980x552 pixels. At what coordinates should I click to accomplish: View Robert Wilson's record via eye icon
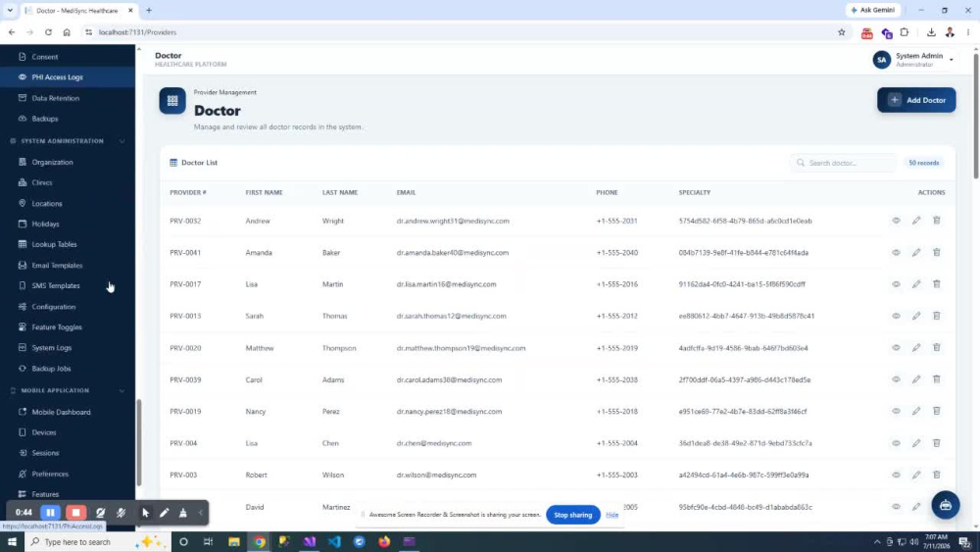point(897,475)
